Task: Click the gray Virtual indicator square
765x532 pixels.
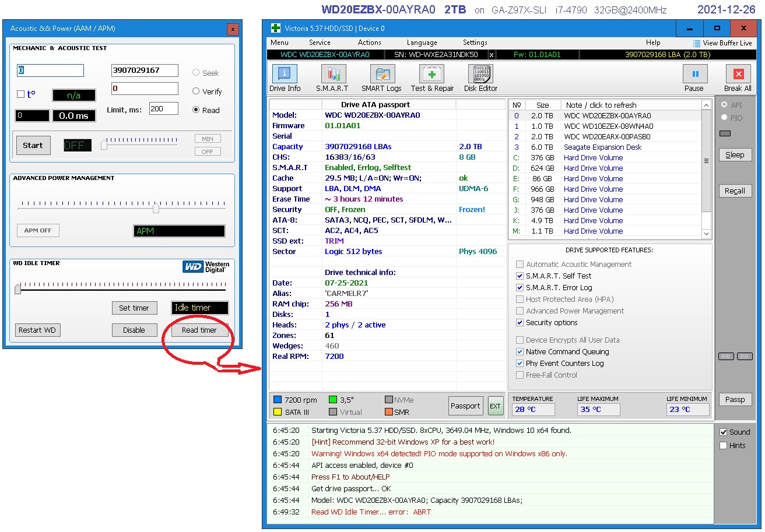Action: (333, 412)
